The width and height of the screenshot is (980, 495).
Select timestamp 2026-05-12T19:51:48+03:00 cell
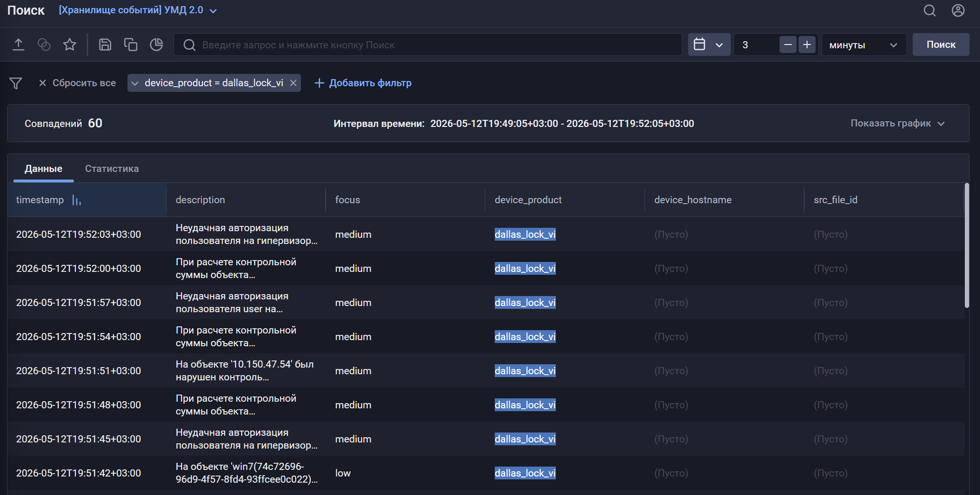79,405
